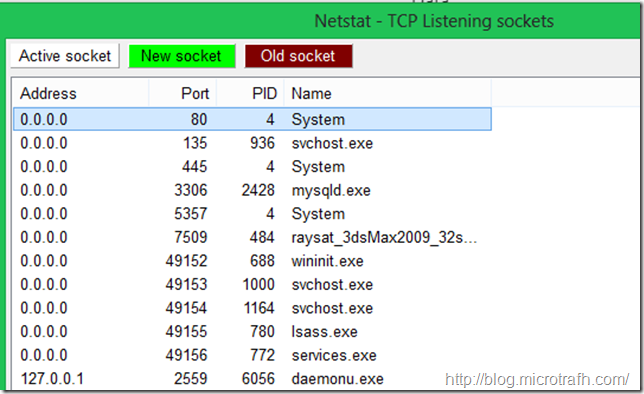Screen dimensions: 644x394
Task: Select the System row on port 80
Action: coord(252,119)
